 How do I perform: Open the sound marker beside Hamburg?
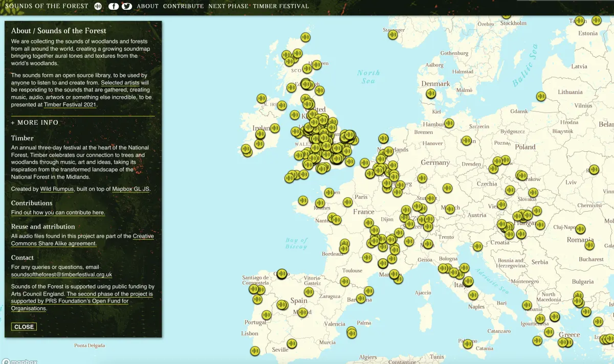(449, 123)
